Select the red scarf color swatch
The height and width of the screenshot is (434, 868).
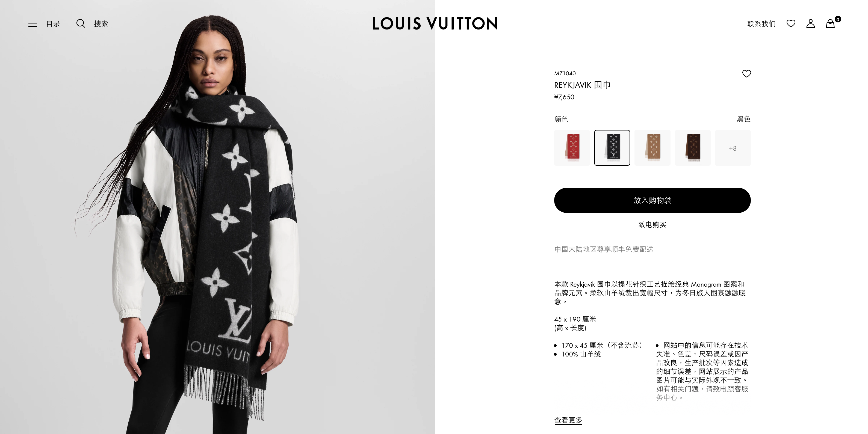(x=572, y=148)
